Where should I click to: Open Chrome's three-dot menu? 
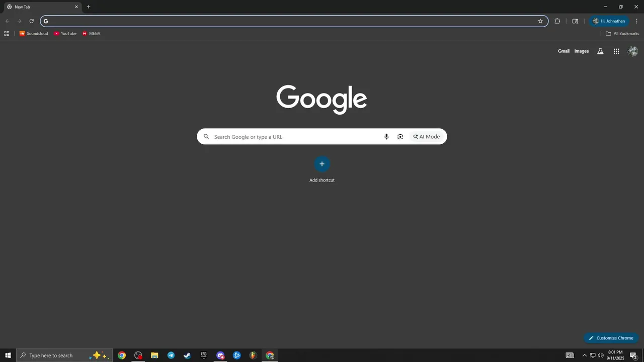636,21
